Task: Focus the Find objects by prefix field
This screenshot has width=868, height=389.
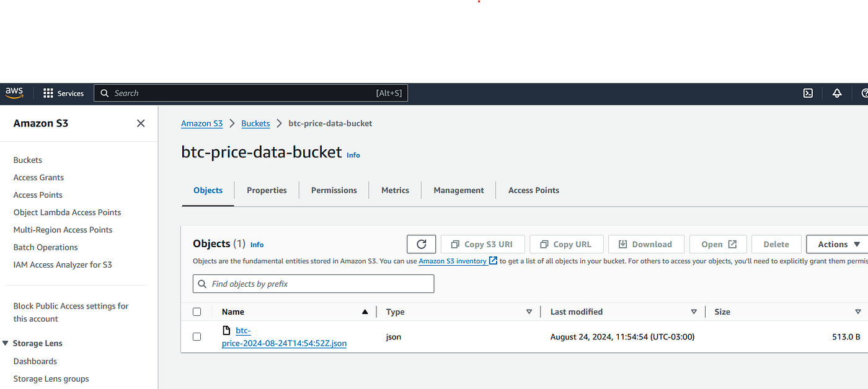Action: point(313,284)
